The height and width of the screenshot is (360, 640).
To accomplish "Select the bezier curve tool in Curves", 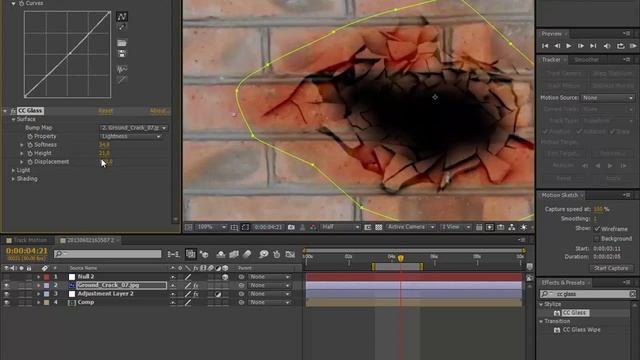I will [x=122, y=16].
